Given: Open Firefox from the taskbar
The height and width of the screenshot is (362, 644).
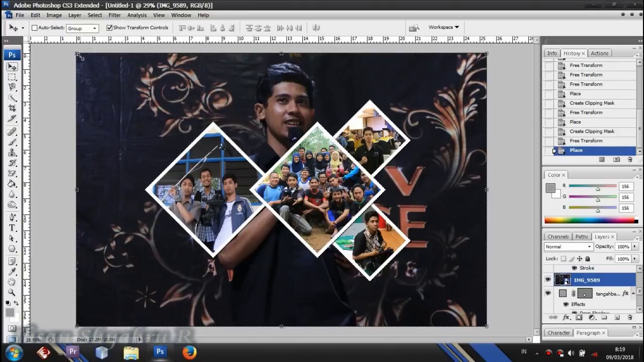Looking at the screenshot, I should tap(189, 352).
